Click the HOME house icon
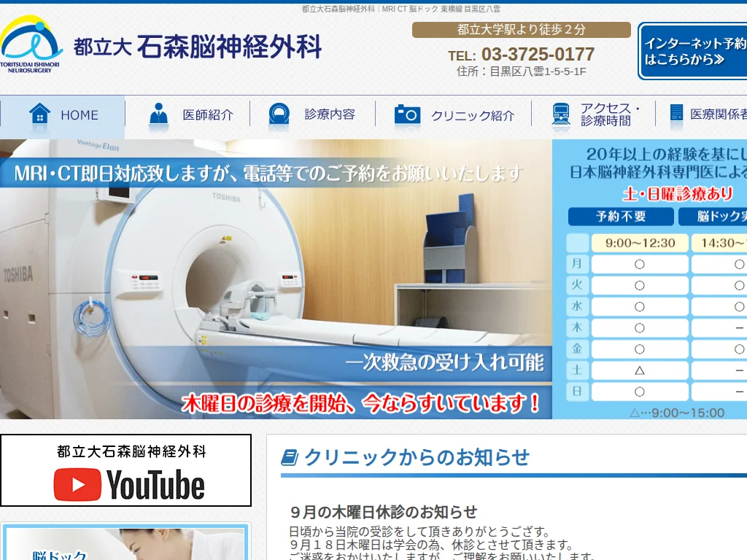 point(39,114)
